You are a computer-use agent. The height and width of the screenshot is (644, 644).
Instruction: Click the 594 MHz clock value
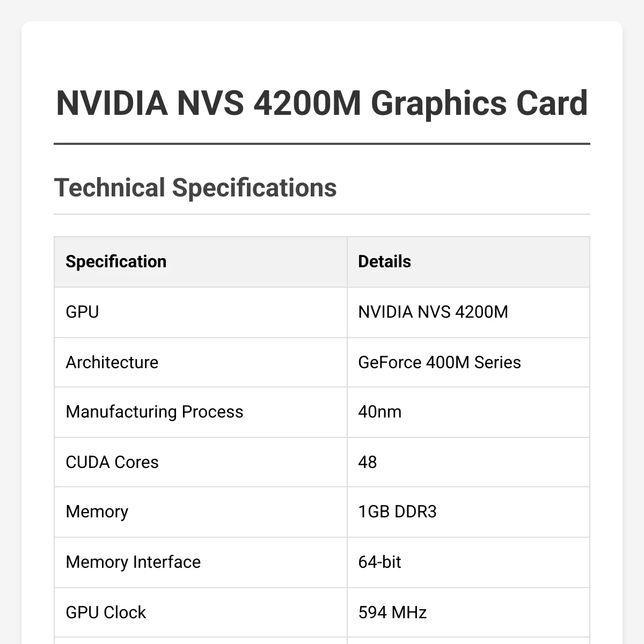(392, 612)
